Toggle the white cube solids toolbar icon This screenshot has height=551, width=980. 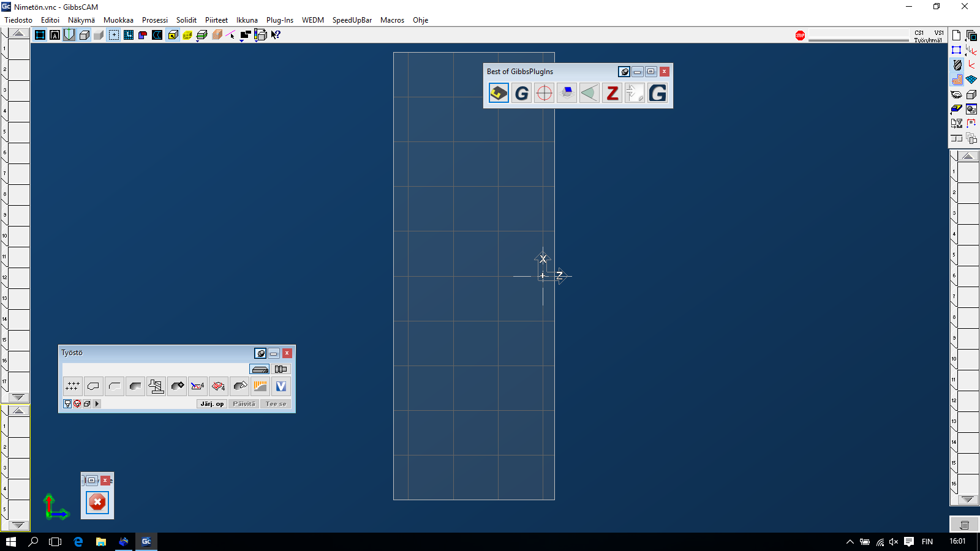click(x=84, y=35)
